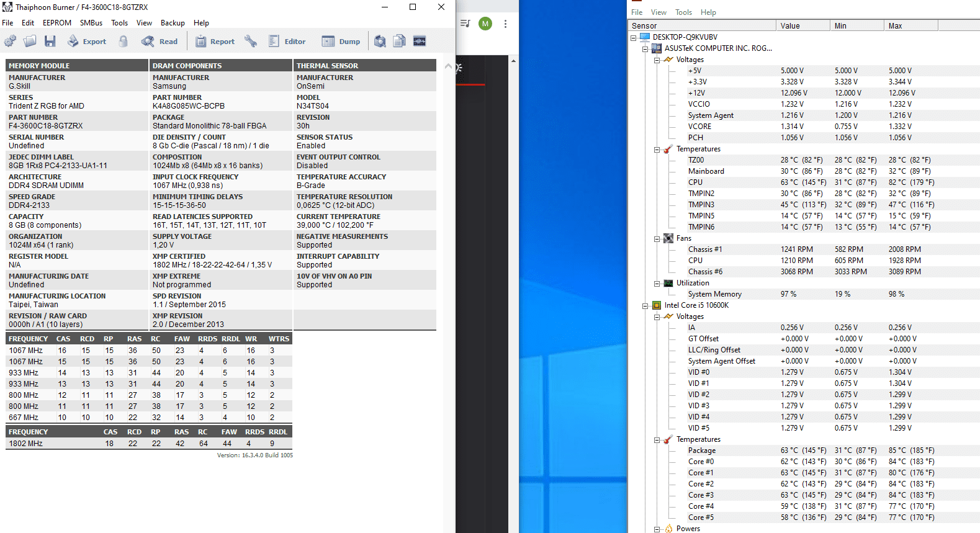980x533 pixels.
Task: Click the F4-3600C18-8GTZRX part number text
Action: click(46, 126)
